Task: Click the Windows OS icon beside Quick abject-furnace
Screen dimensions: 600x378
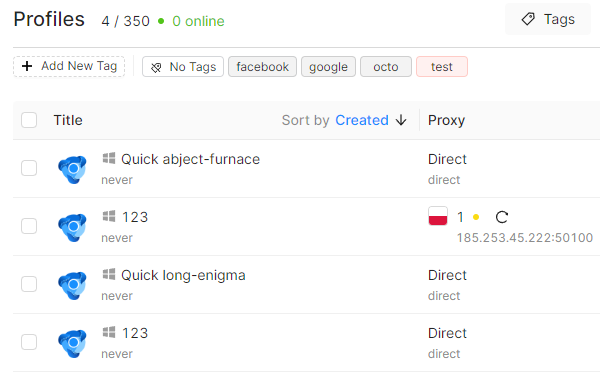Action: pos(109,158)
